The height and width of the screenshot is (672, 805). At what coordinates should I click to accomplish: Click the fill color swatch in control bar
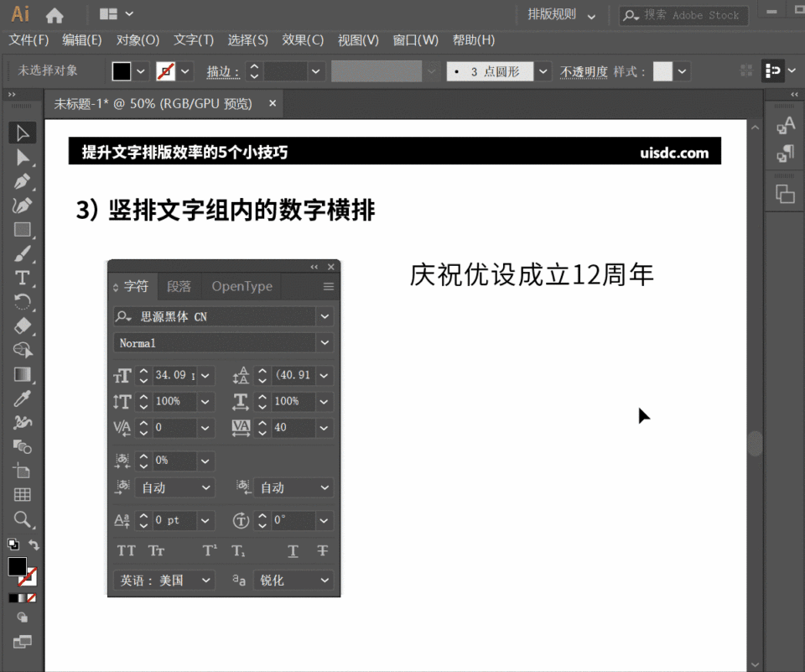122,70
